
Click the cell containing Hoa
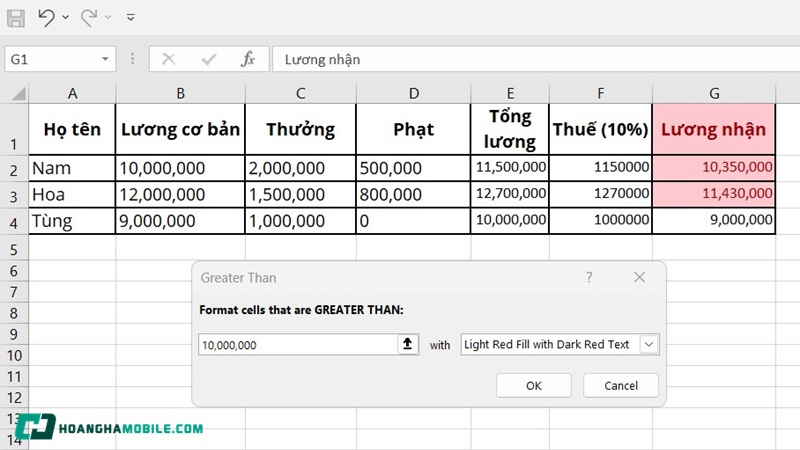click(72, 194)
